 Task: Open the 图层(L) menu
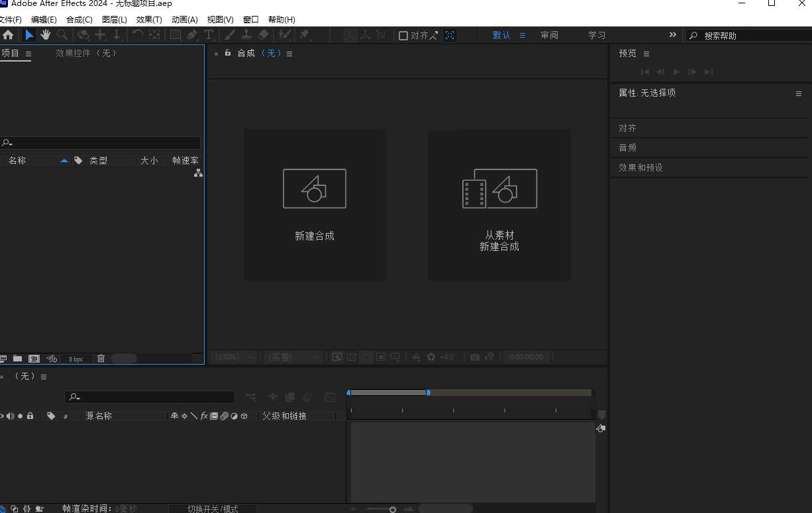coord(115,20)
